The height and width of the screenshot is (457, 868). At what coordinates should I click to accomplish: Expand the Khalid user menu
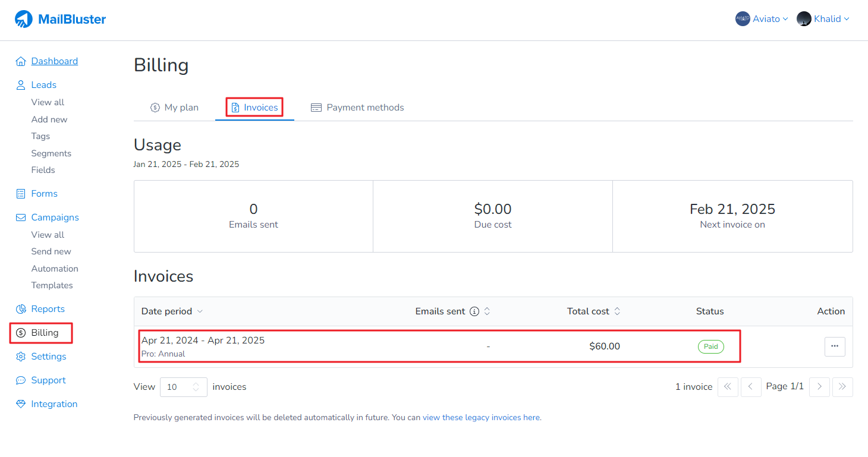[823, 19]
